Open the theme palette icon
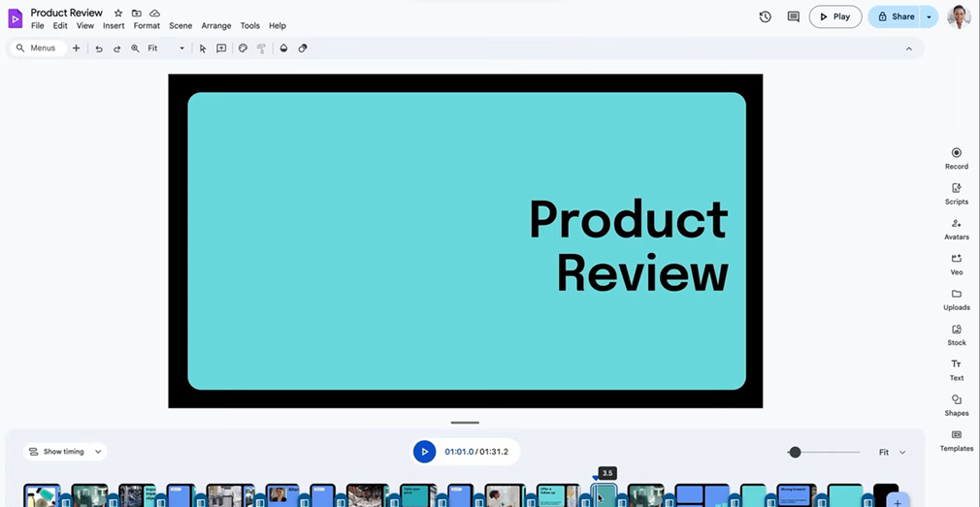The image size is (980, 507). [244, 48]
